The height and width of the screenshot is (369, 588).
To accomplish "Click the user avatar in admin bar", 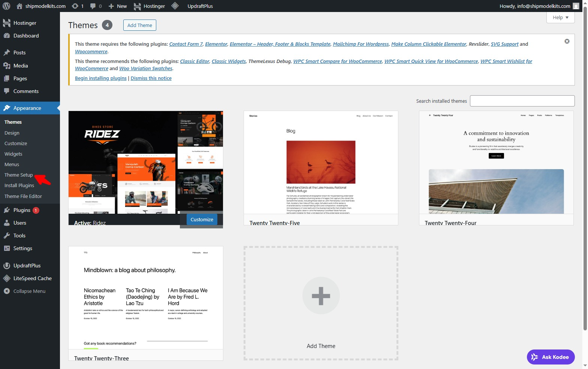I will (x=576, y=6).
